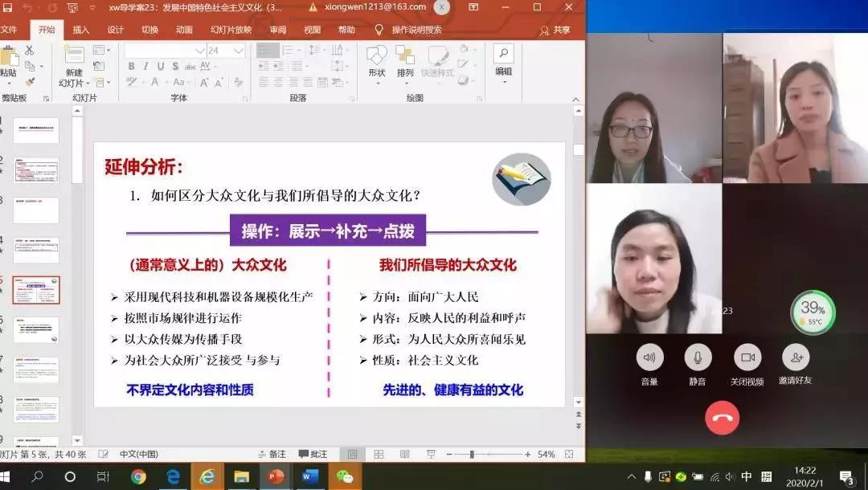Switch to slide sorter view icon
The width and height of the screenshot is (868, 490).
(379, 455)
